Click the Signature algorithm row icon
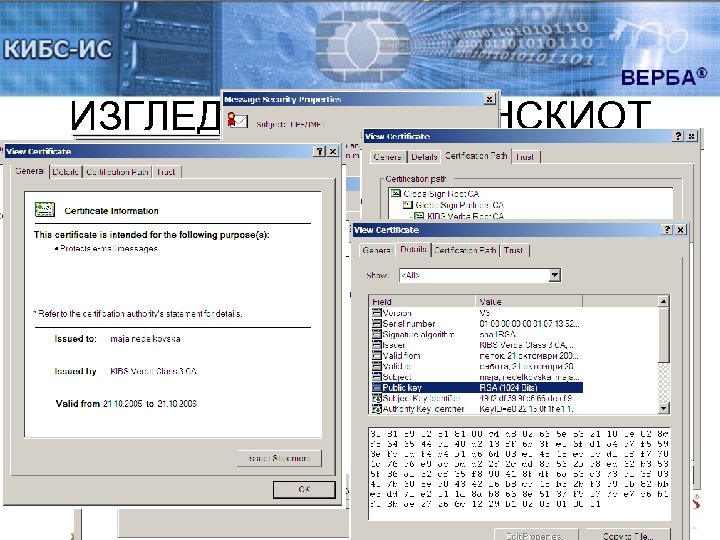Screen dimensions: 720x540 coord(377,334)
